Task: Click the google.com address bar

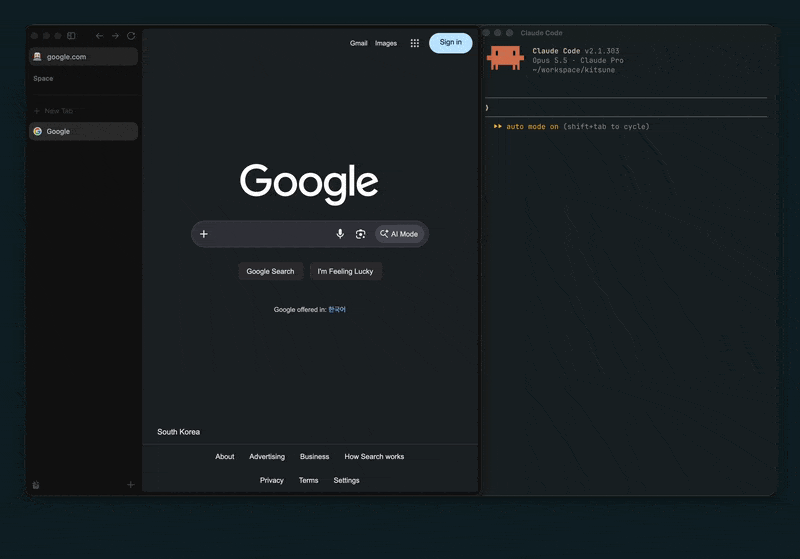Action: coord(84,57)
